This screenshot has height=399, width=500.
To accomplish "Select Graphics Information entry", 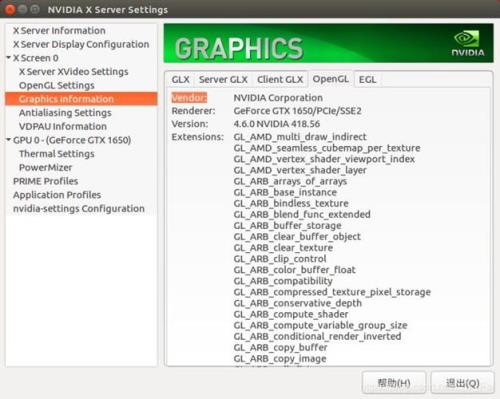I will (x=81, y=99).
